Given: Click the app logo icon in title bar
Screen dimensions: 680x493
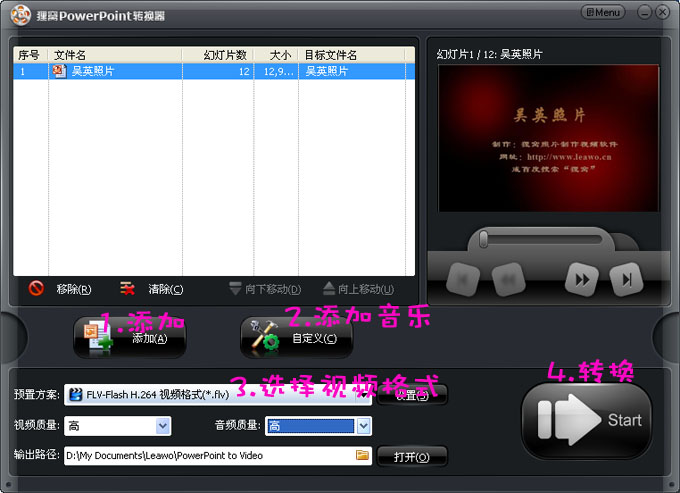Looking at the screenshot, I should pyautogui.click(x=20, y=16).
